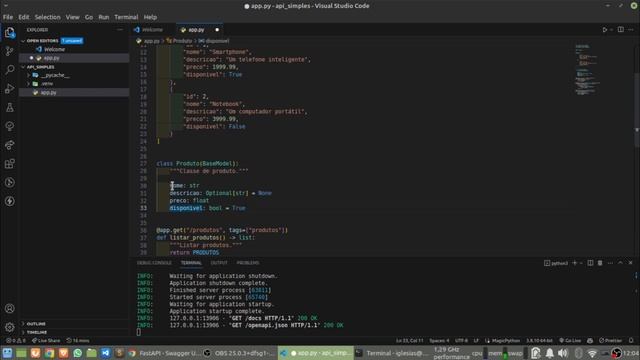Screen dimensions: 640x360
Task: Open editor More Actions ellipsis
Action: [x=631, y=30]
